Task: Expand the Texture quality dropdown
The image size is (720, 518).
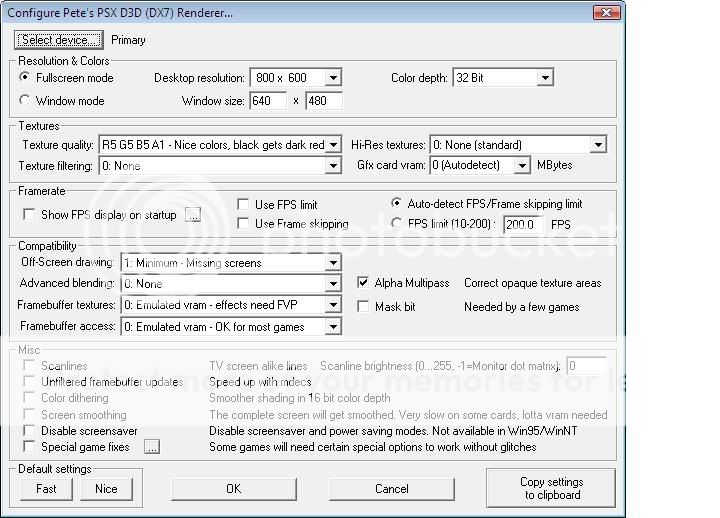Action: [x=333, y=145]
